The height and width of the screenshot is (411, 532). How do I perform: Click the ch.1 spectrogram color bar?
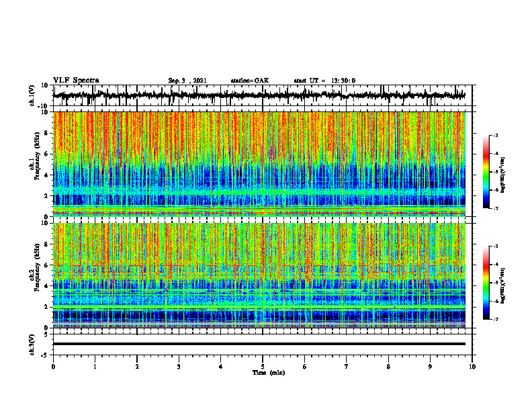486,172
